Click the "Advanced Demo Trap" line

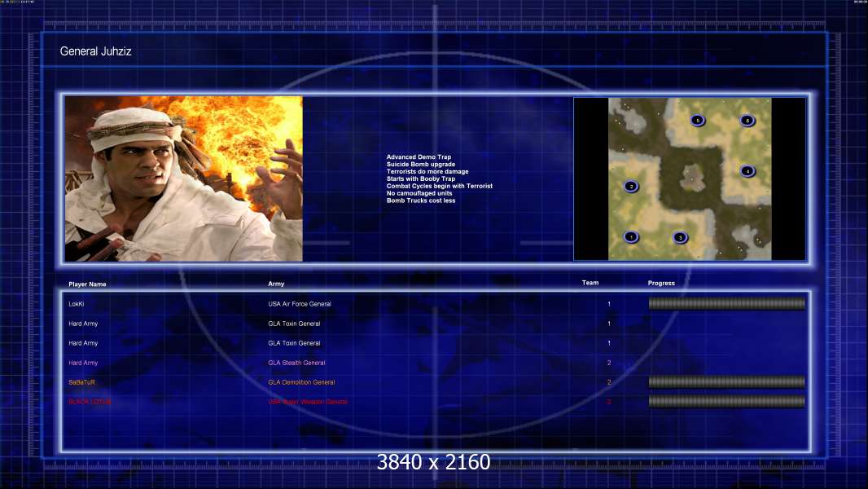(419, 157)
